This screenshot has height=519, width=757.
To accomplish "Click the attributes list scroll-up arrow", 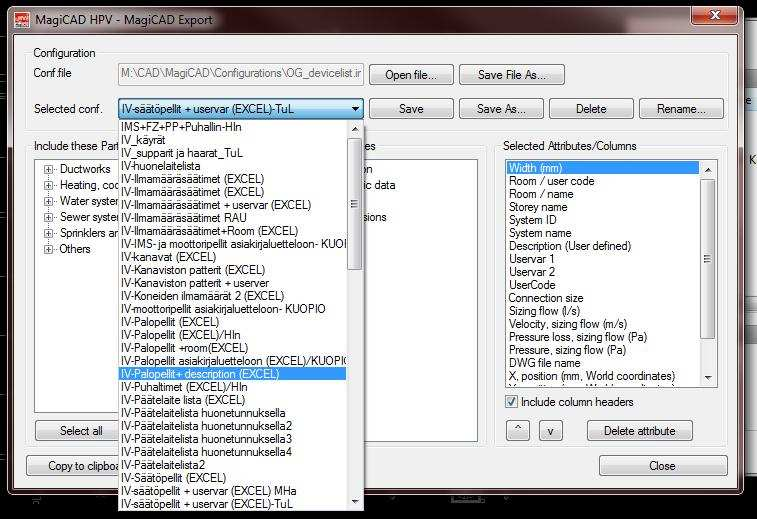I will (x=708, y=169).
